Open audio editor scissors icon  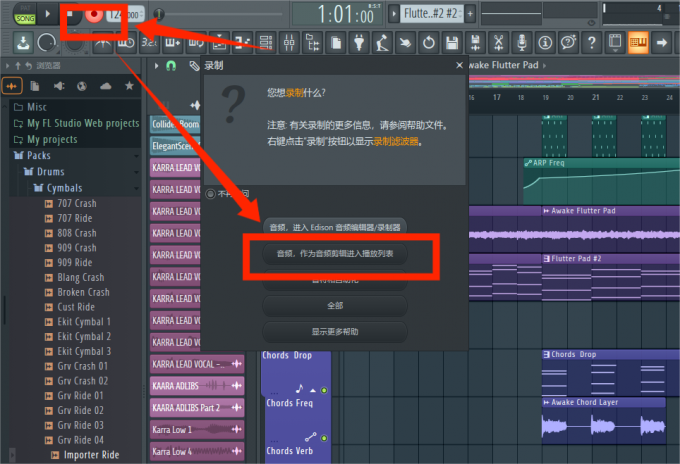(x=499, y=42)
